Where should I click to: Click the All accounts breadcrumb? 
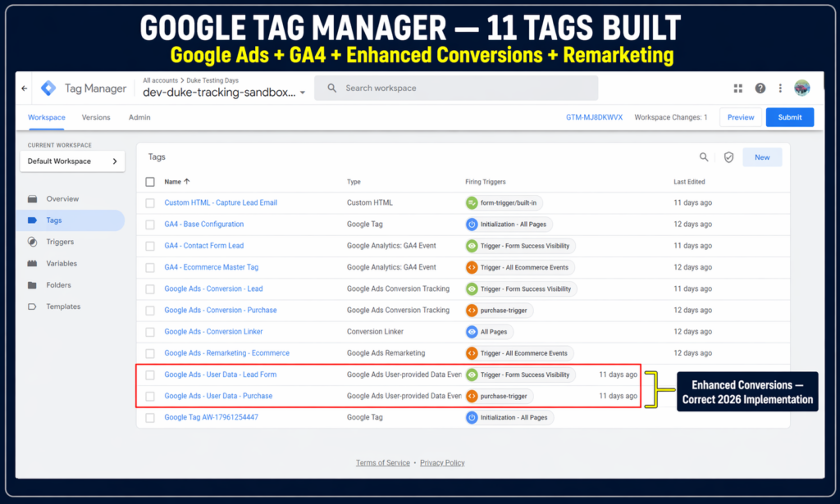click(x=160, y=80)
